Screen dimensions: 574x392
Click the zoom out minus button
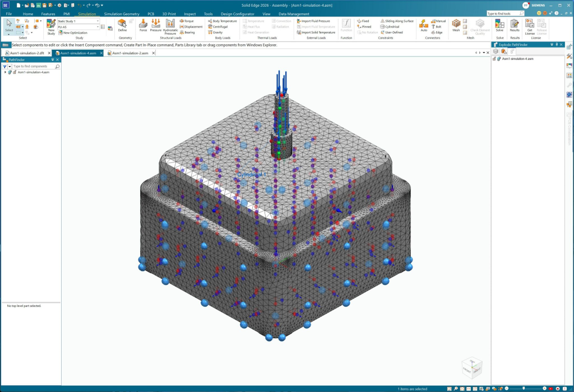tap(507, 388)
